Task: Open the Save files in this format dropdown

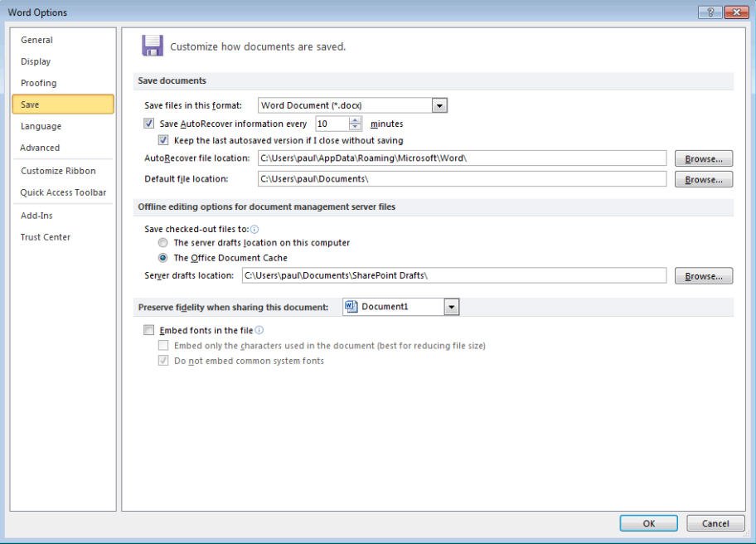Action: pyautogui.click(x=439, y=105)
